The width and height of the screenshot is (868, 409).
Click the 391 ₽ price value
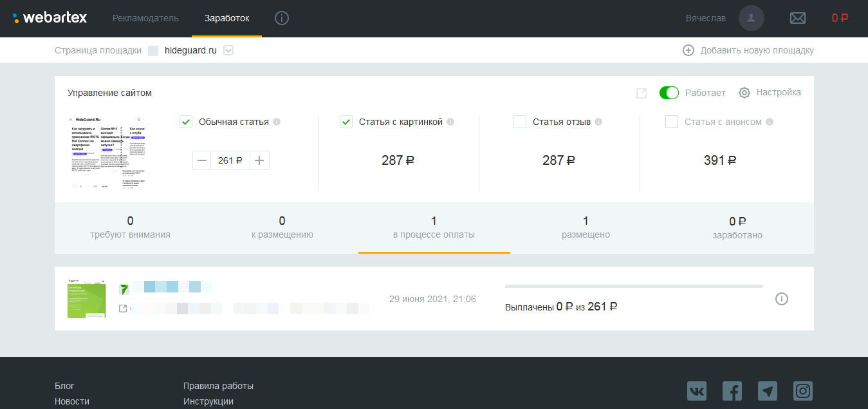click(720, 160)
